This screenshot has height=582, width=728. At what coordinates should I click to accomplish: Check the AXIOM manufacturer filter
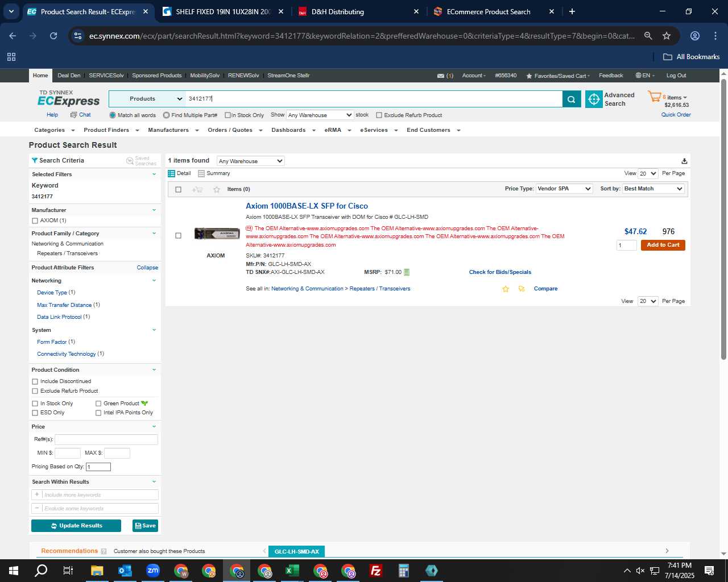[x=35, y=221]
